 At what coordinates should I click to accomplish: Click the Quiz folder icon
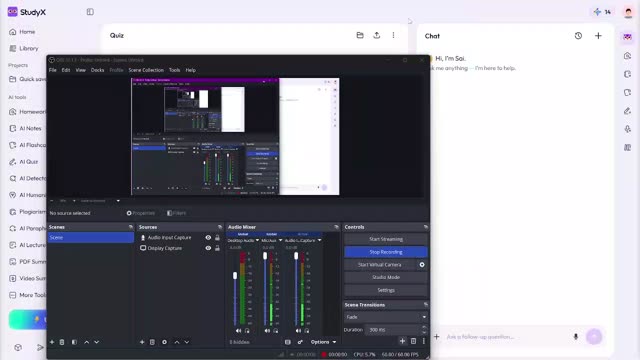pyautogui.click(x=360, y=36)
